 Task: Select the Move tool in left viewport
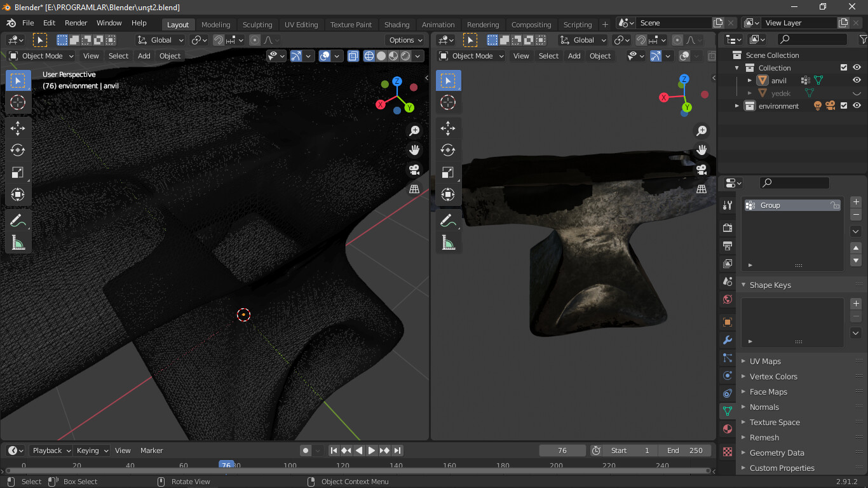click(18, 128)
